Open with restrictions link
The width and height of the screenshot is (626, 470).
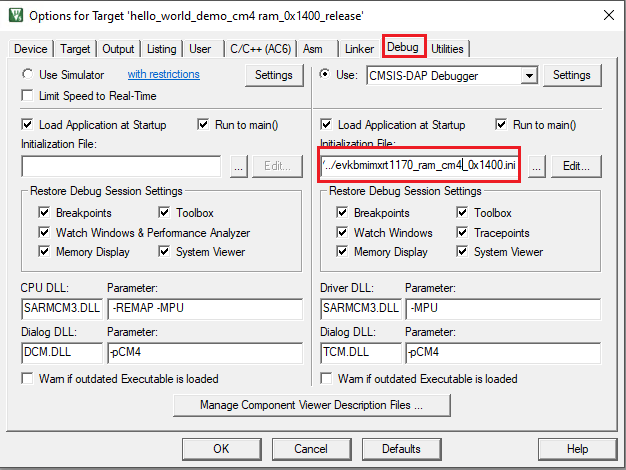163,75
